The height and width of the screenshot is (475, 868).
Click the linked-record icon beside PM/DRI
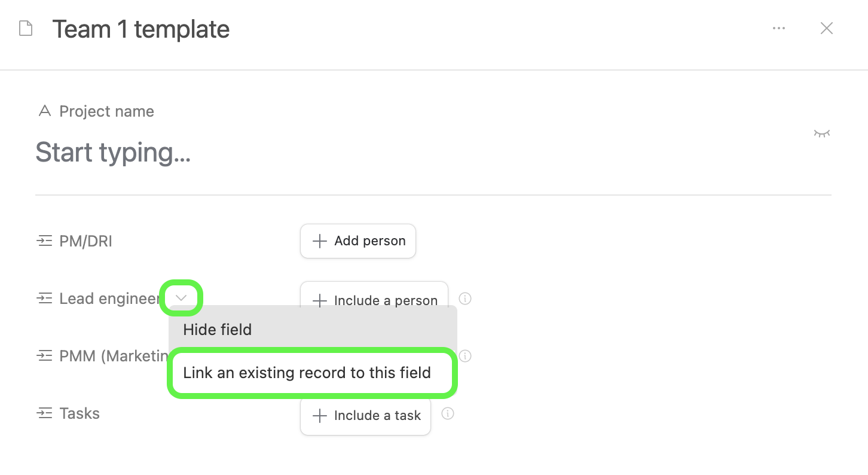click(44, 241)
